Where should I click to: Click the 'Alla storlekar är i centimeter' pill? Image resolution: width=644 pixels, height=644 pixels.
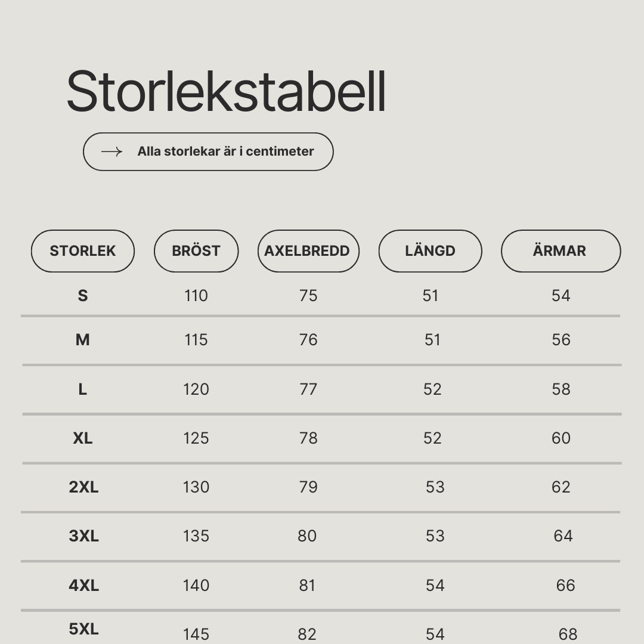(x=208, y=151)
